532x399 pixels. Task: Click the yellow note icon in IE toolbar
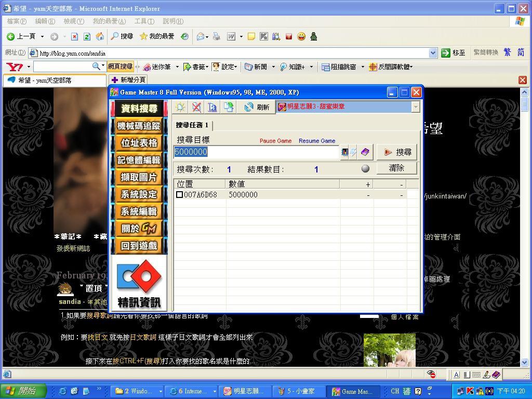point(251,36)
